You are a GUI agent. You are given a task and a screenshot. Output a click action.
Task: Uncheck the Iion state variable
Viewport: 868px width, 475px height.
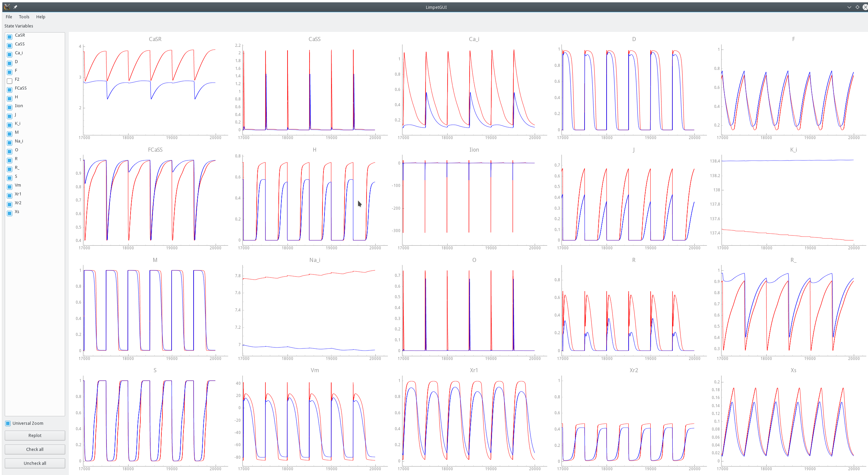[9, 107]
